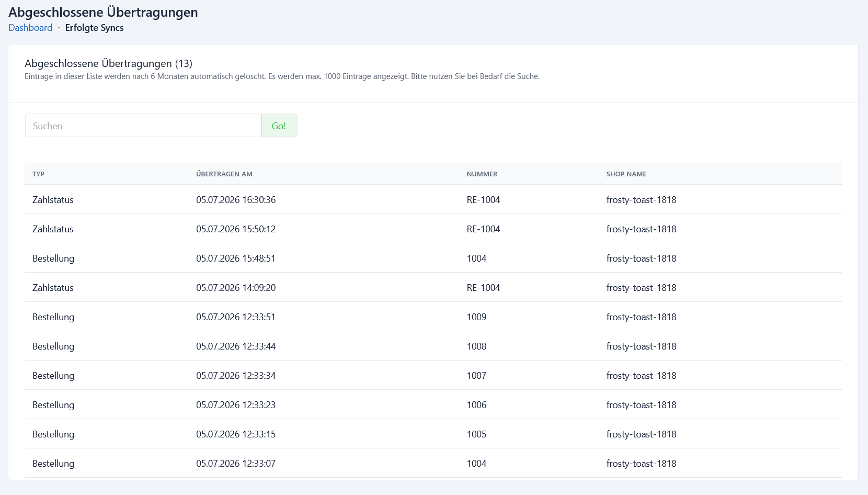Click order number 1005

[476, 434]
